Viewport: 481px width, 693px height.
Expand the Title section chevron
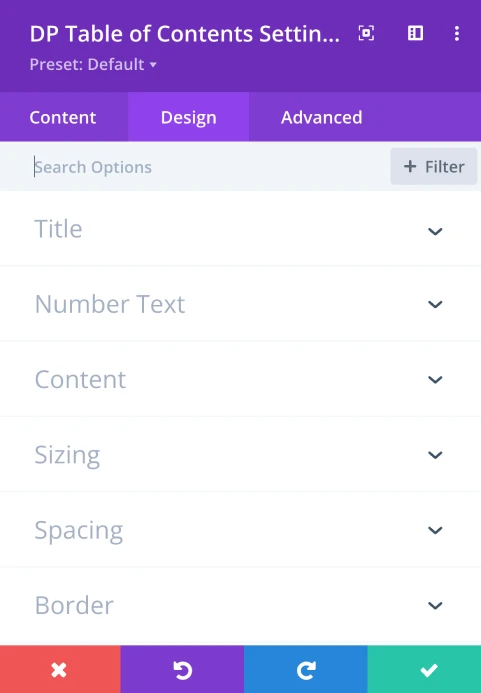pyautogui.click(x=435, y=231)
